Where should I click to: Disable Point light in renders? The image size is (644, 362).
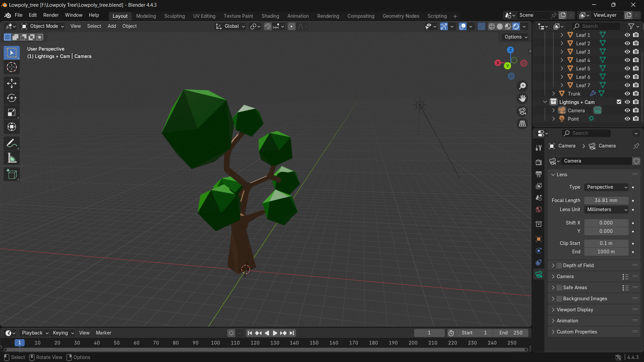[x=636, y=119]
